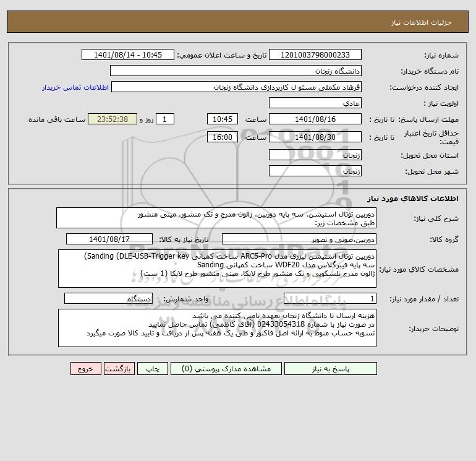476x461 pixels.
Task: Click the section title اطلاعات کالاهای مورد نیاز
Action: (x=413, y=199)
